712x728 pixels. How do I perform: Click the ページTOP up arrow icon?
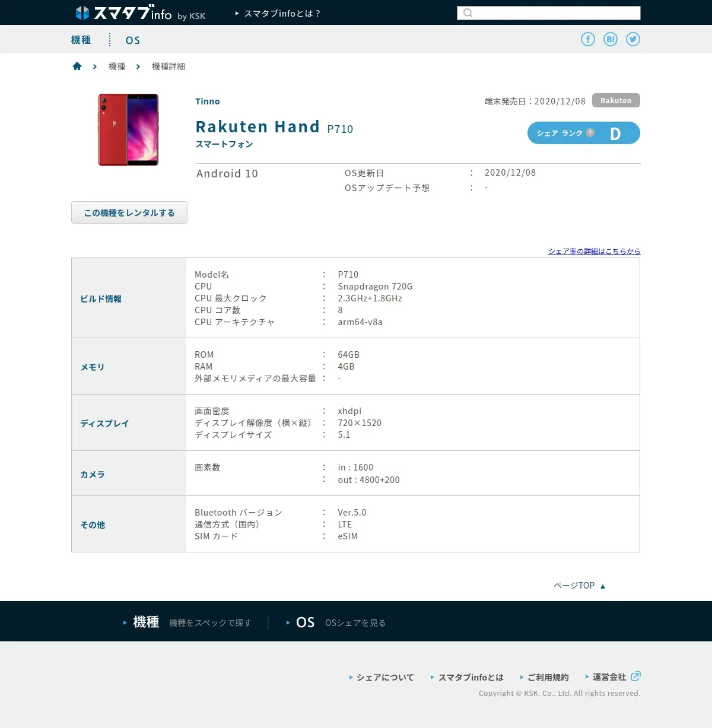tap(603, 586)
